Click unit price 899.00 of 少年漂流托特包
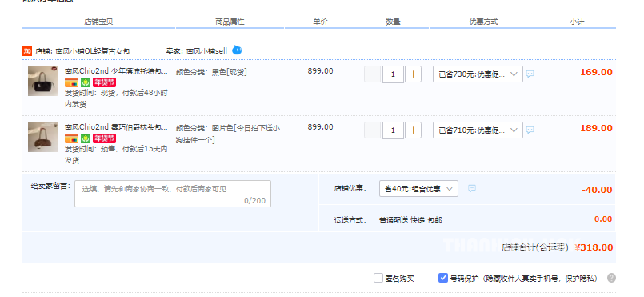Viewport: 644px width, 297px height. (x=320, y=71)
